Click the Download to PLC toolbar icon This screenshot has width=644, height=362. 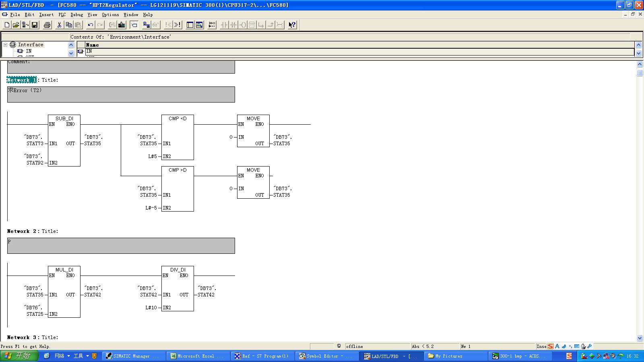pyautogui.click(x=122, y=25)
